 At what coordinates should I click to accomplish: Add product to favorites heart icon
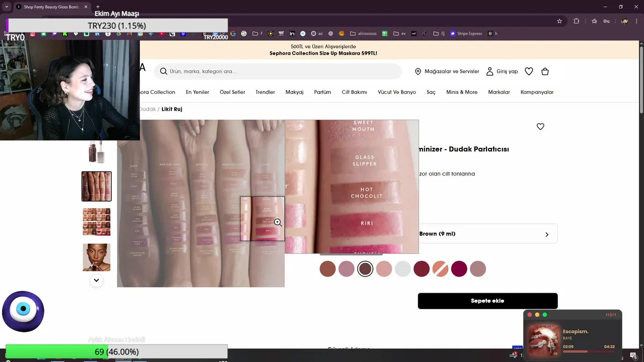[540, 127]
